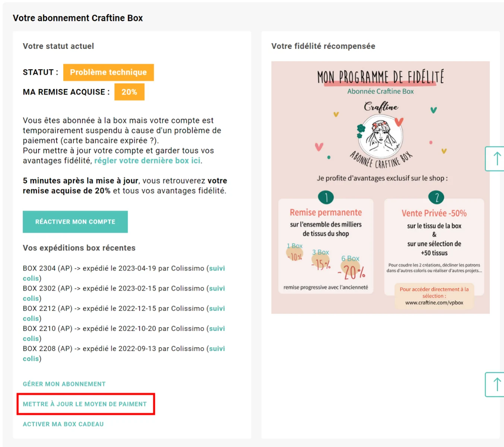
Task: Click the green circle number 1 badge
Action: (x=326, y=197)
